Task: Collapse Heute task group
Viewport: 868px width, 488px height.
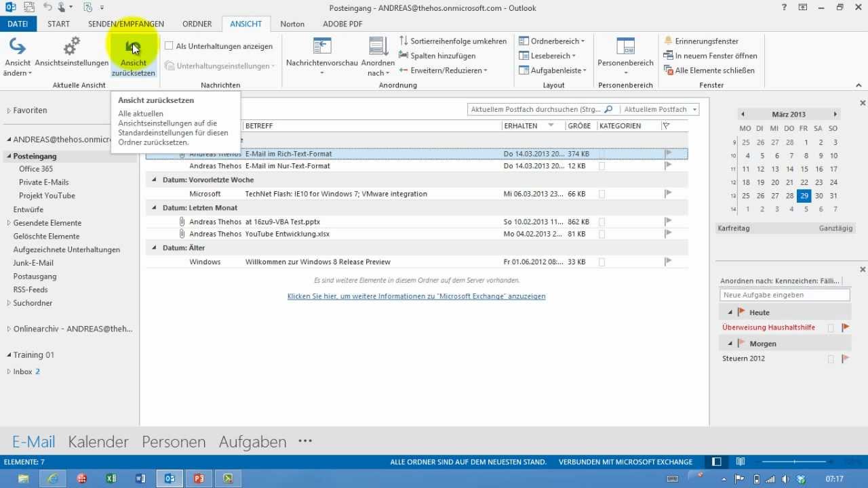Action: coord(730,312)
